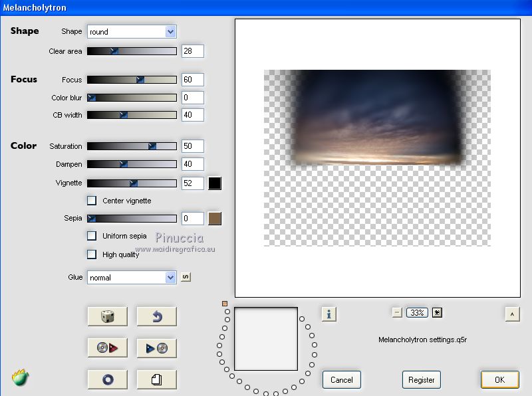Image resolution: width=532 pixels, height=396 pixels.
Task: Click the blue-arrow-and-disc preset button
Action: tap(157, 347)
